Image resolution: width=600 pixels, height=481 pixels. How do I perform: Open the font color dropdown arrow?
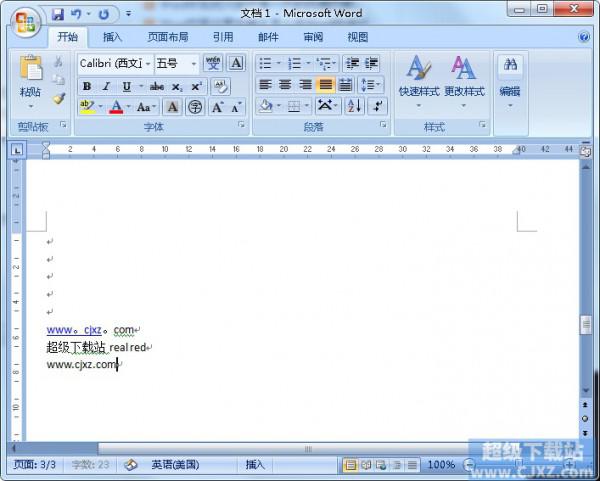(129, 107)
